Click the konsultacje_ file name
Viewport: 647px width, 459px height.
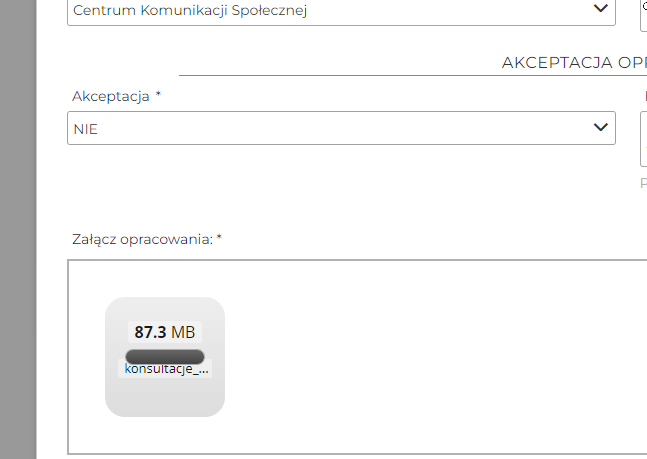tap(167, 369)
